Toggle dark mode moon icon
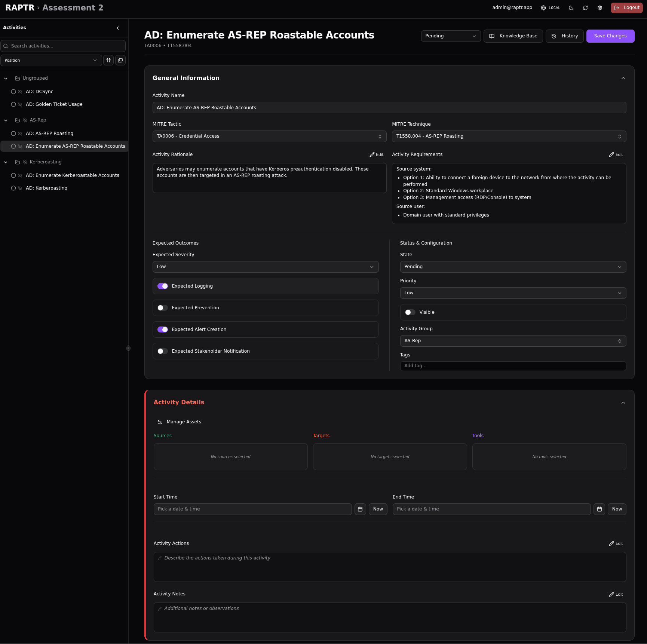 [x=571, y=8]
